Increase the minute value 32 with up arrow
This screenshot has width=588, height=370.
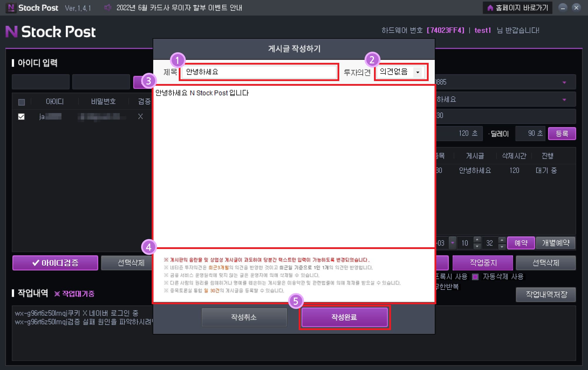tap(502, 240)
